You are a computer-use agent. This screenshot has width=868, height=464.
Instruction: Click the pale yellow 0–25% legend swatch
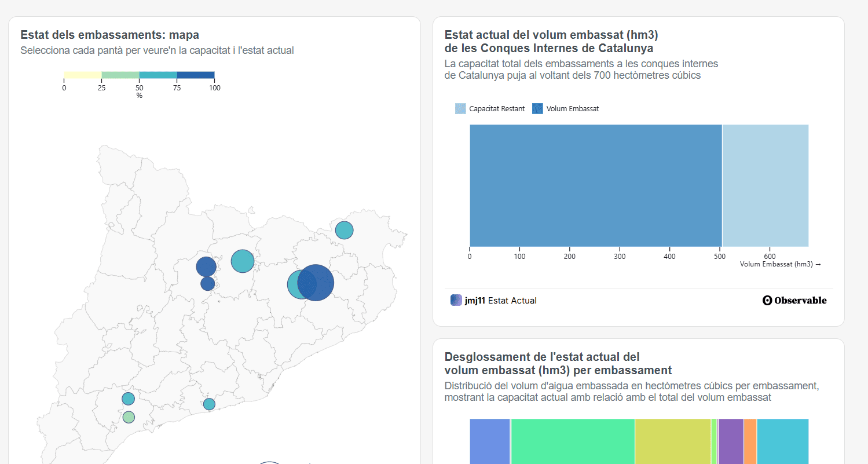(83, 75)
